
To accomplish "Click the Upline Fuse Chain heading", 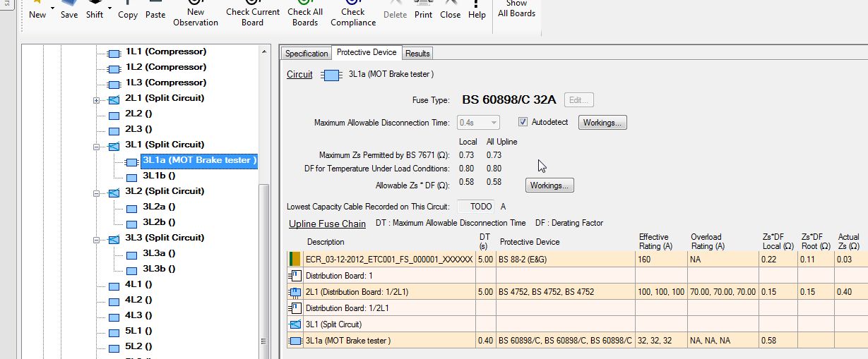I will point(327,224).
